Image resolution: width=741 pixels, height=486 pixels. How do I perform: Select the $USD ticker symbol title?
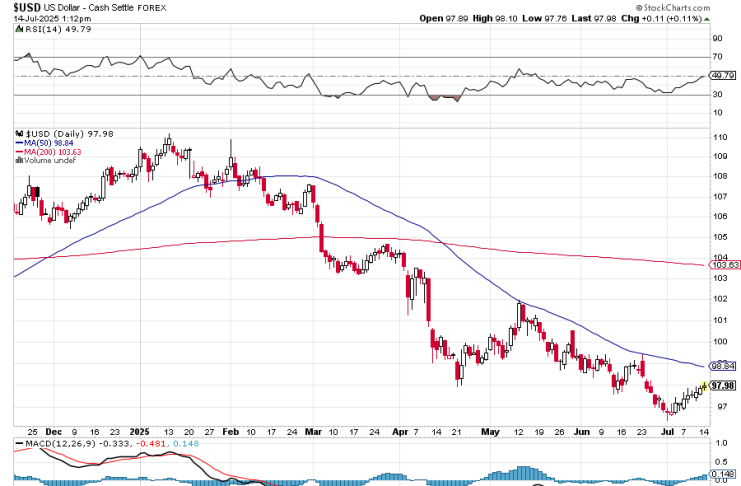tap(30, 7)
